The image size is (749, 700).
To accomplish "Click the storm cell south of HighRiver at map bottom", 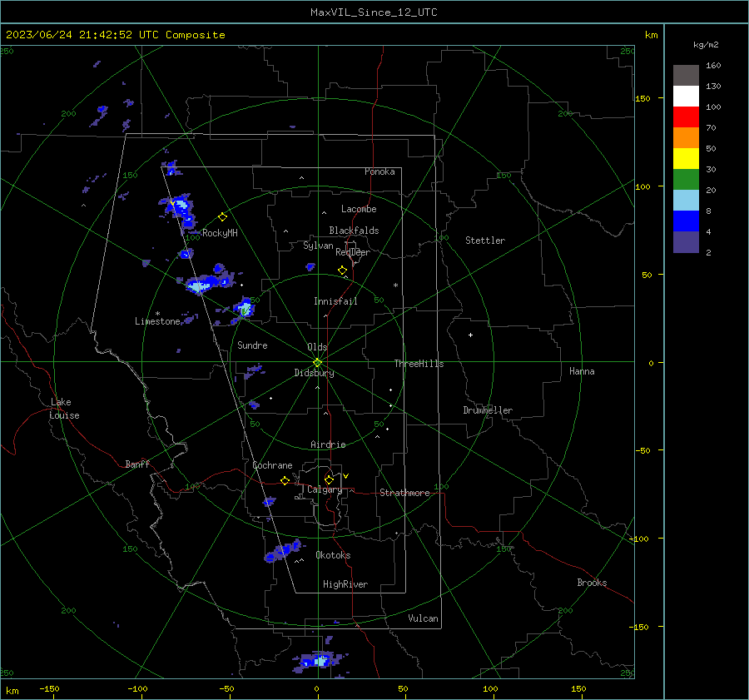I will [319, 662].
